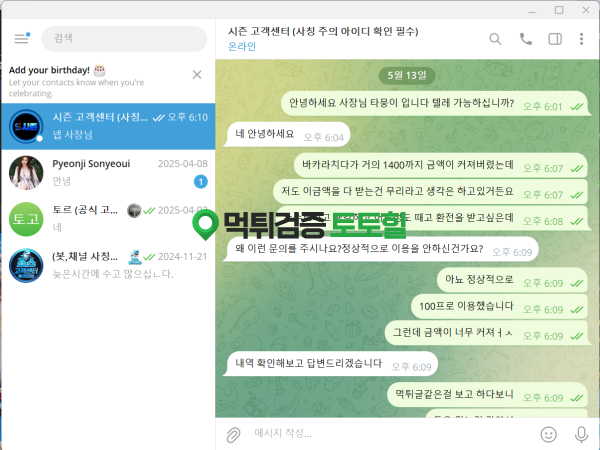Image resolution: width=600 pixels, height=450 pixels.
Task: Open the hamburger main menu
Action: click(x=21, y=39)
